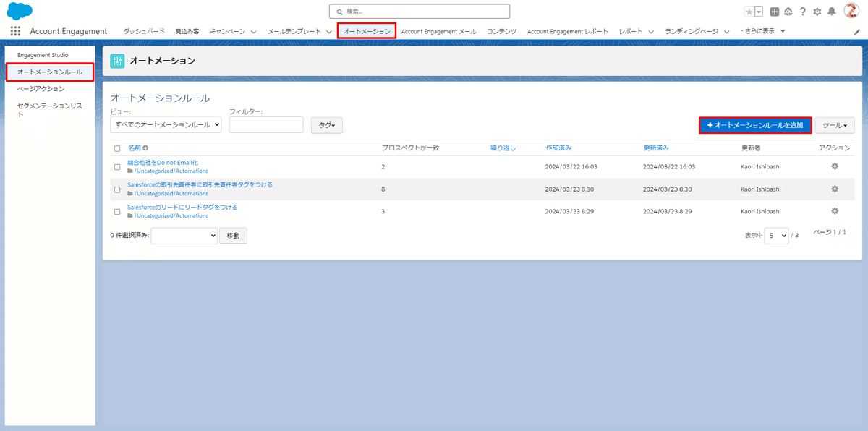This screenshot has width=868, height=431.
Task: Go to page 1 in pagination
Action: click(844, 232)
